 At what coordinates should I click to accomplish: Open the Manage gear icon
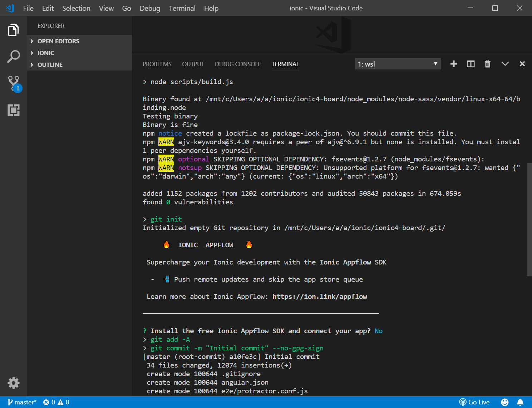[x=13, y=383]
